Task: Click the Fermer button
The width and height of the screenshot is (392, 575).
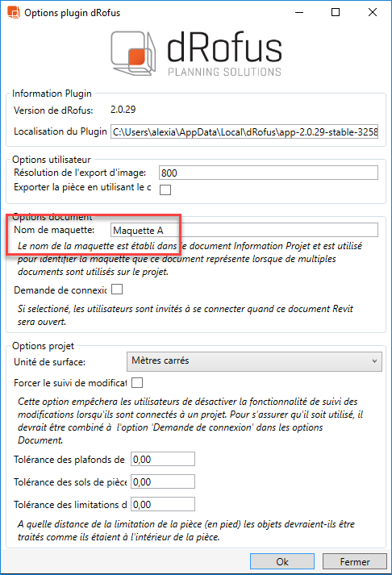Action: tap(355, 562)
